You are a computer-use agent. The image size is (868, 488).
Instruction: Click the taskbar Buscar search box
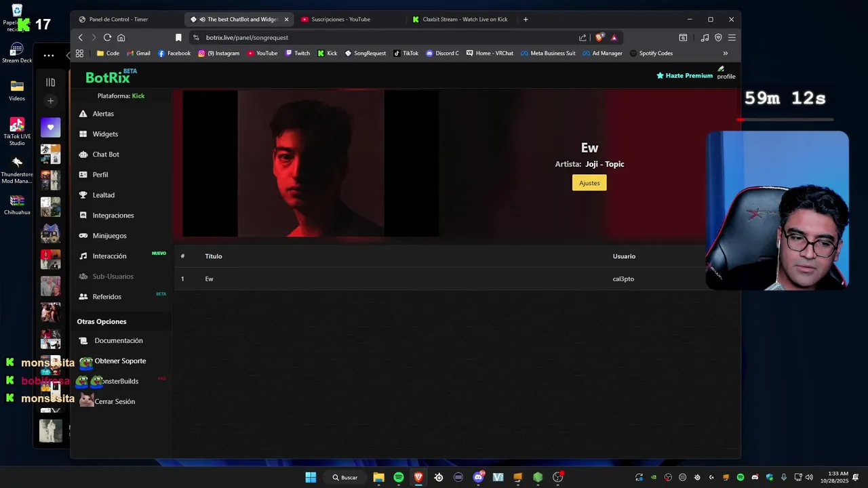(x=345, y=477)
